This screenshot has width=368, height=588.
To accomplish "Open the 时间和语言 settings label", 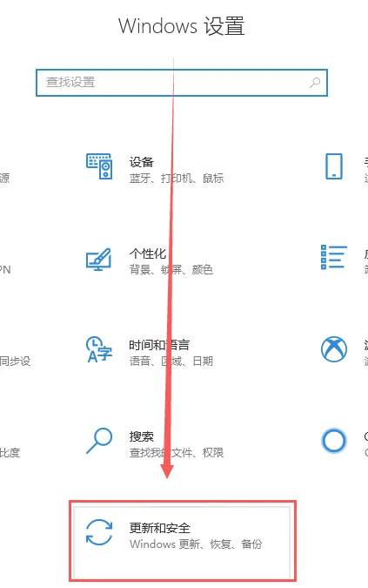I will [159, 345].
